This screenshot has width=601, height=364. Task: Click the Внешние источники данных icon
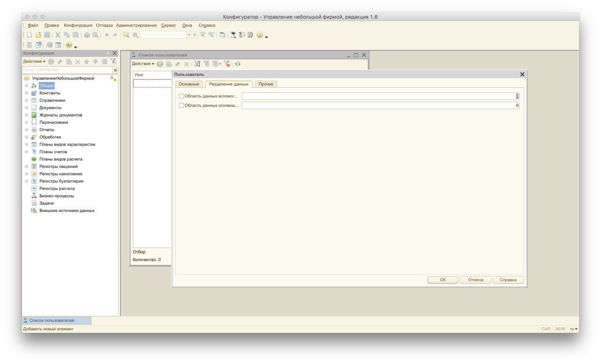click(x=34, y=211)
